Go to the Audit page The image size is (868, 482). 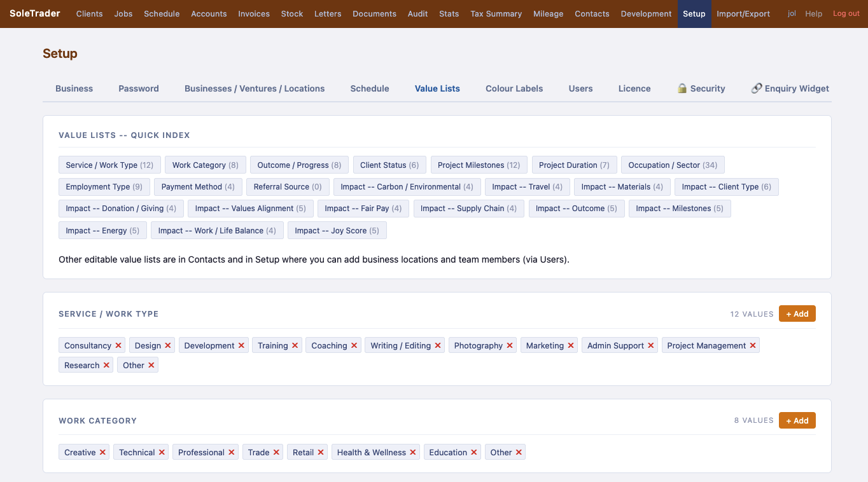(x=418, y=13)
